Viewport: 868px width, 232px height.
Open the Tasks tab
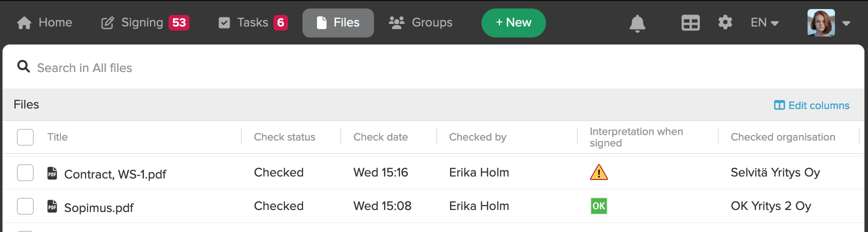click(253, 22)
